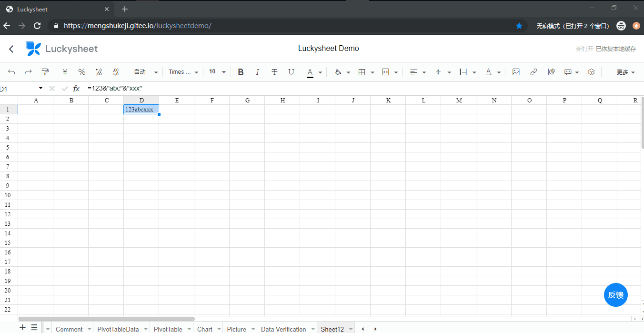644x333 pixels.
Task: Click the insert chart icon
Action: pyautogui.click(x=551, y=72)
